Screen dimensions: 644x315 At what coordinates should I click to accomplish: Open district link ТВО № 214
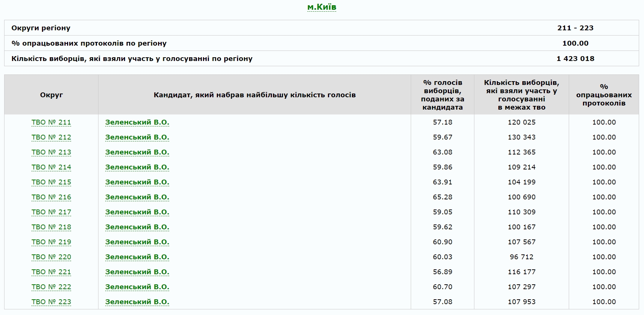tap(51, 167)
